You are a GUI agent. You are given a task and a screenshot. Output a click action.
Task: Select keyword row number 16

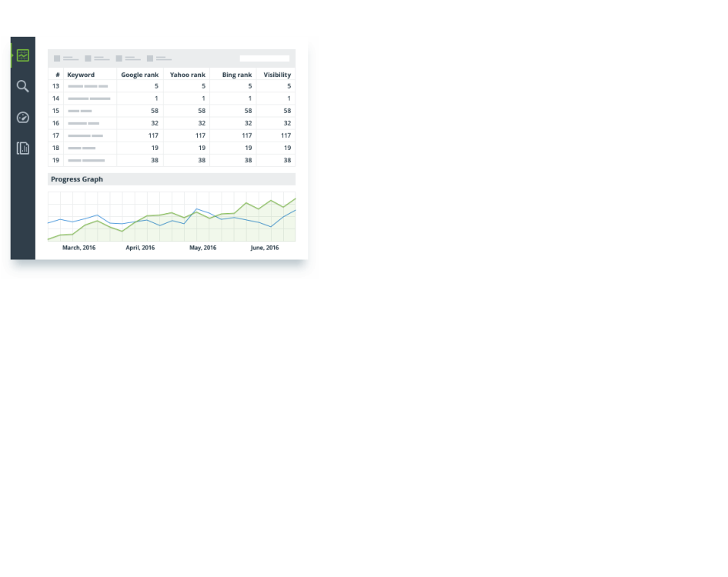pyautogui.click(x=172, y=123)
